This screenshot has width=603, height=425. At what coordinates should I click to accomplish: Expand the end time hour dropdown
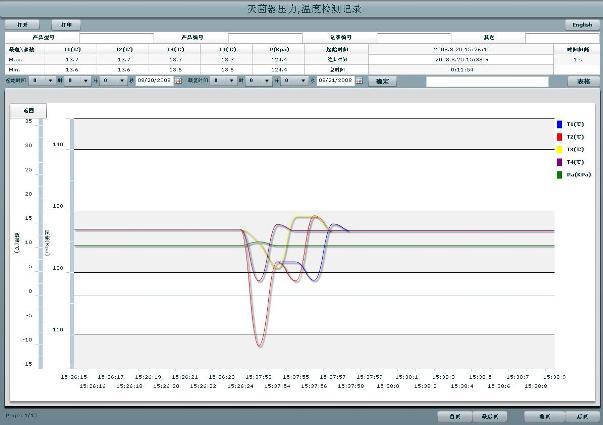pyautogui.click(x=233, y=81)
